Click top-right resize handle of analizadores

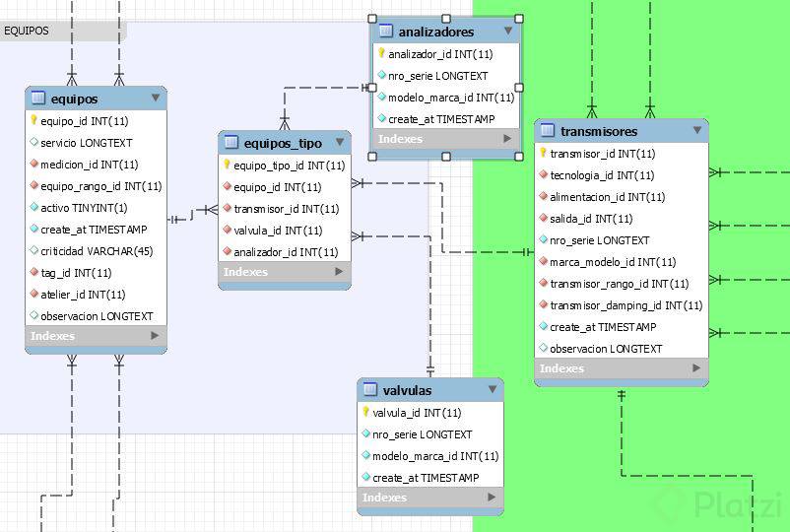pyautogui.click(x=519, y=19)
